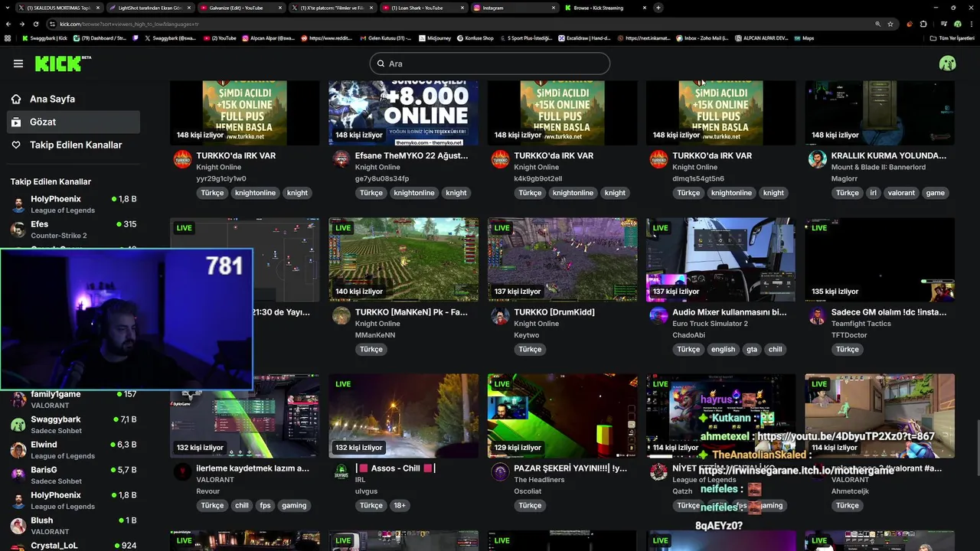Go back with the browser back arrow

point(8,24)
